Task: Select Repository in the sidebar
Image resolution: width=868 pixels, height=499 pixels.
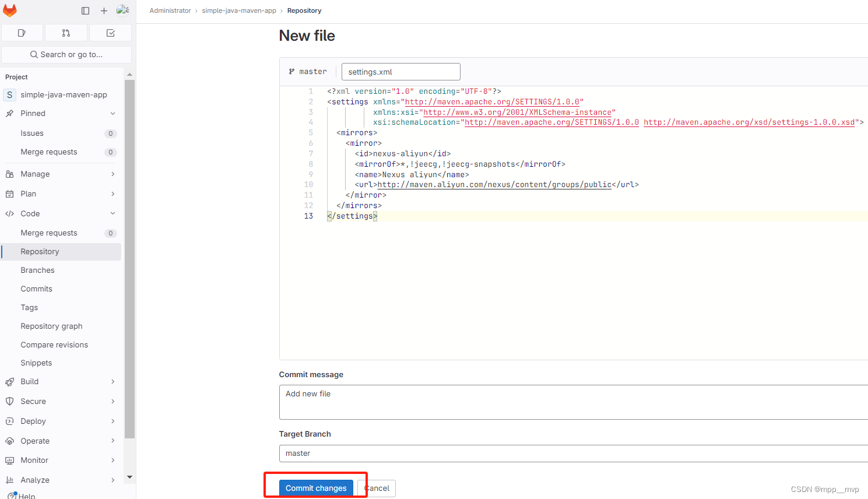Action: click(61, 252)
